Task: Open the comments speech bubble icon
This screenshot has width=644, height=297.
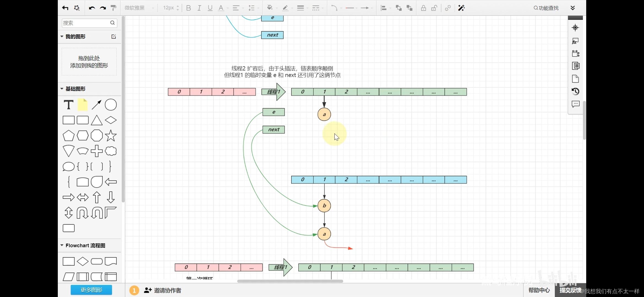Action: 575,104
